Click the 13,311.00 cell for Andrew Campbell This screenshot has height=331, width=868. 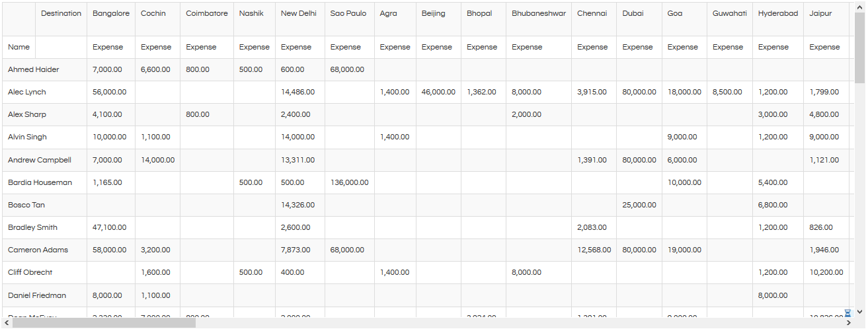coord(300,160)
